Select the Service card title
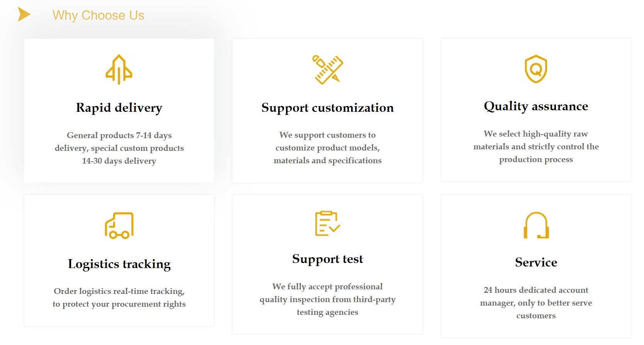This screenshot has height=345, width=644. 536,262
